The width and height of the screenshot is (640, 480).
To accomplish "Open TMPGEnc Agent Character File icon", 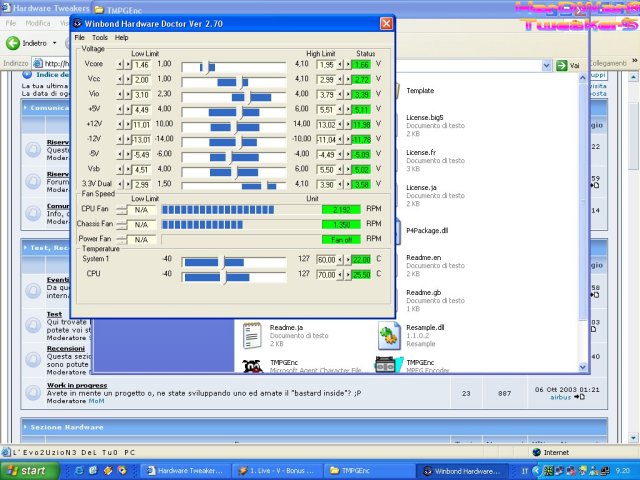I will (253, 366).
